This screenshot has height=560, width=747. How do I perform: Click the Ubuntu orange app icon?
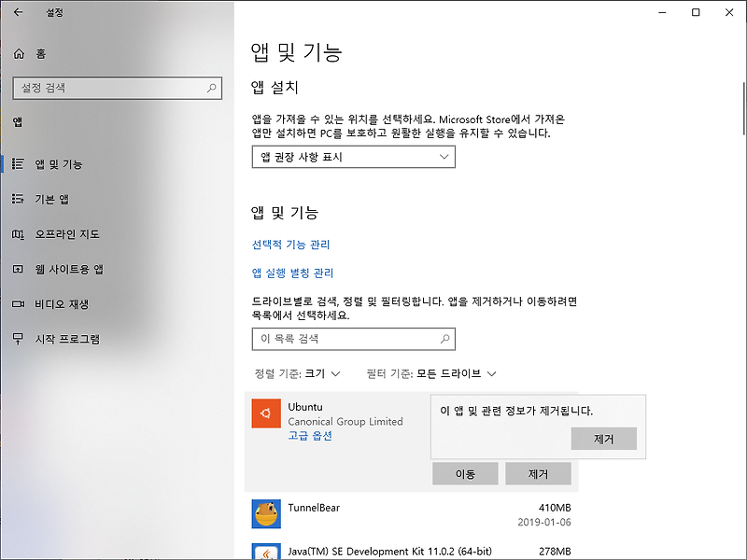coord(266,413)
